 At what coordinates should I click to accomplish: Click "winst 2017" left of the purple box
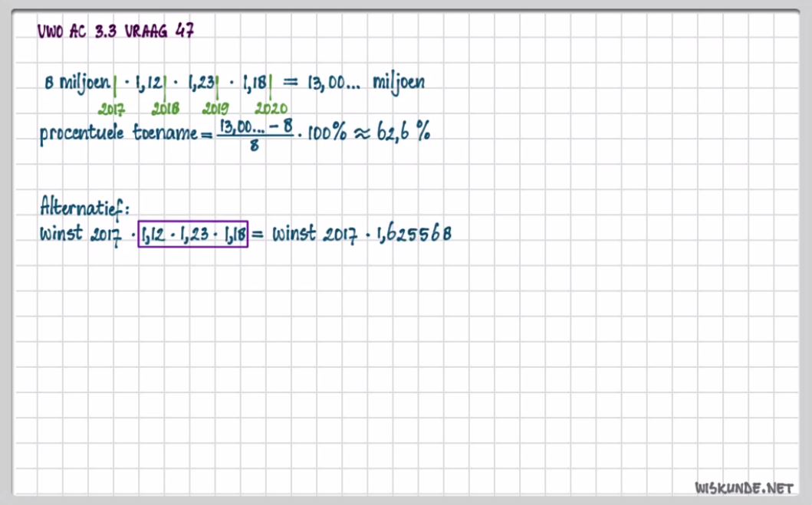tap(82, 234)
